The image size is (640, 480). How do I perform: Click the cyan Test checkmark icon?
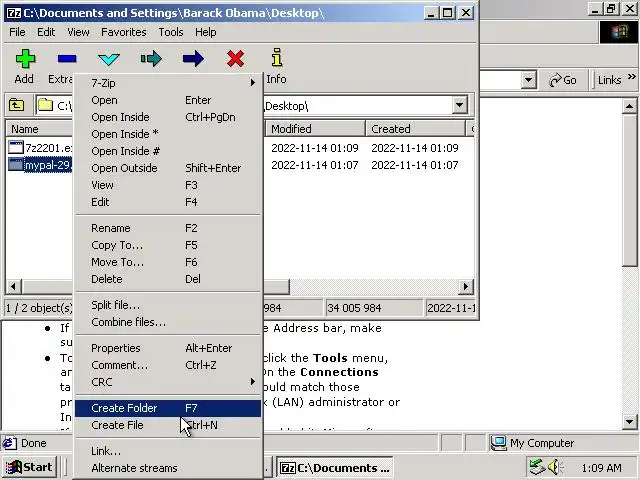coord(109,60)
